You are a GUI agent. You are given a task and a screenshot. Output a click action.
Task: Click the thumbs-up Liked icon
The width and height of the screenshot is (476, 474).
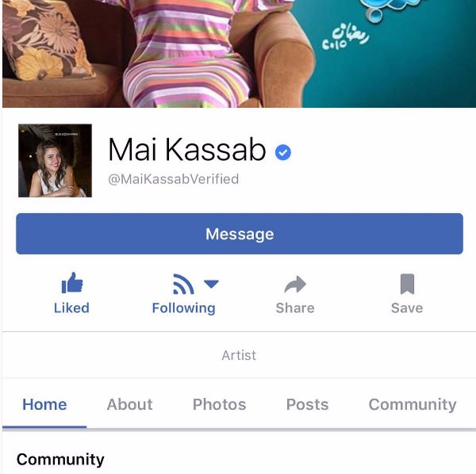point(72,283)
